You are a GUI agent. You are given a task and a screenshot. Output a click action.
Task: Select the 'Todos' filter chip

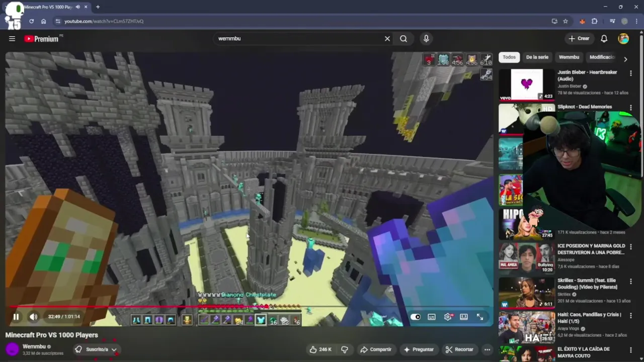coord(509,57)
